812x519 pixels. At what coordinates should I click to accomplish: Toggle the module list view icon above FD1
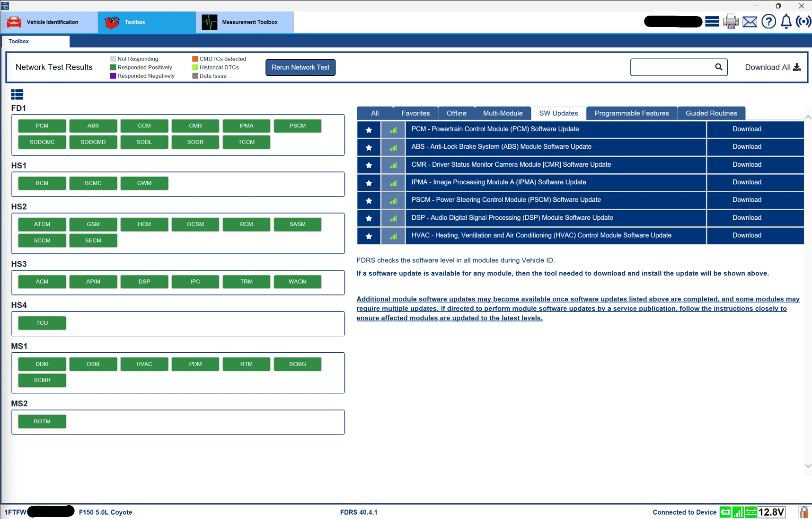[x=17, y=94]
